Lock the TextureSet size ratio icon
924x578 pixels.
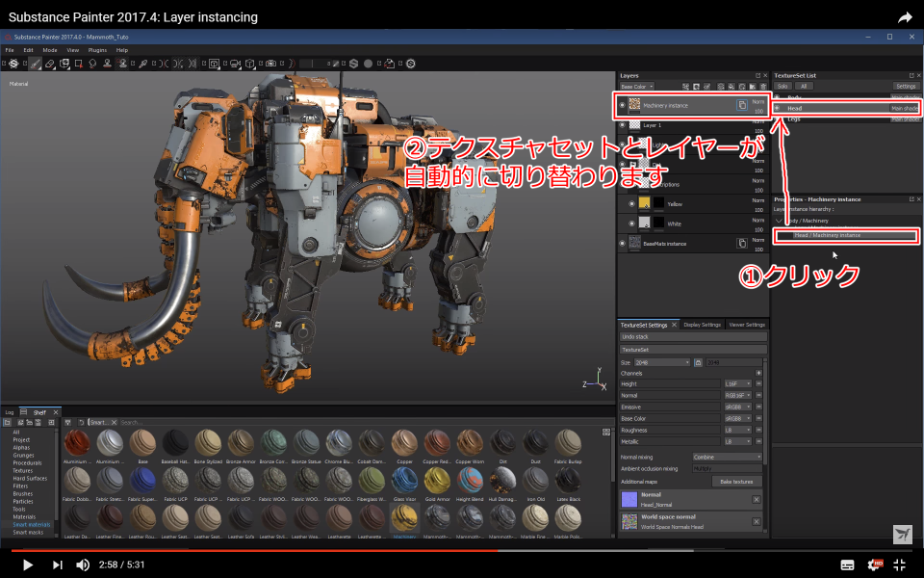coord(698,362)
